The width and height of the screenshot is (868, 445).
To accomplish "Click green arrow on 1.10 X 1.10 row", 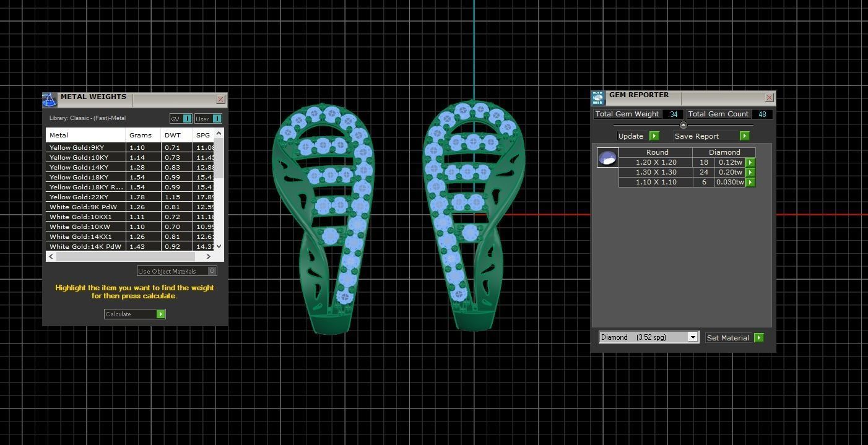I will [x=750, y=182].
